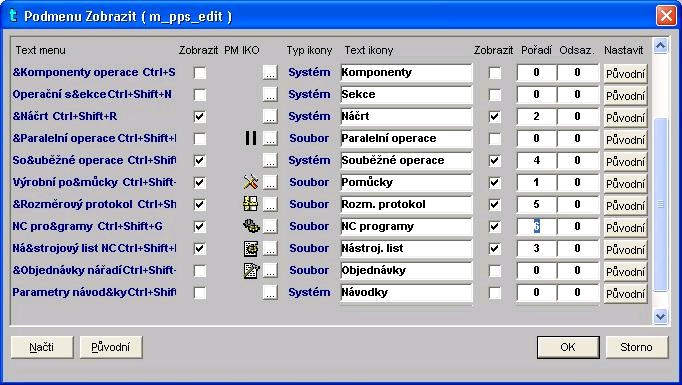
Task: Open icon browse button for Návodky row
Action: click(270, 293)
